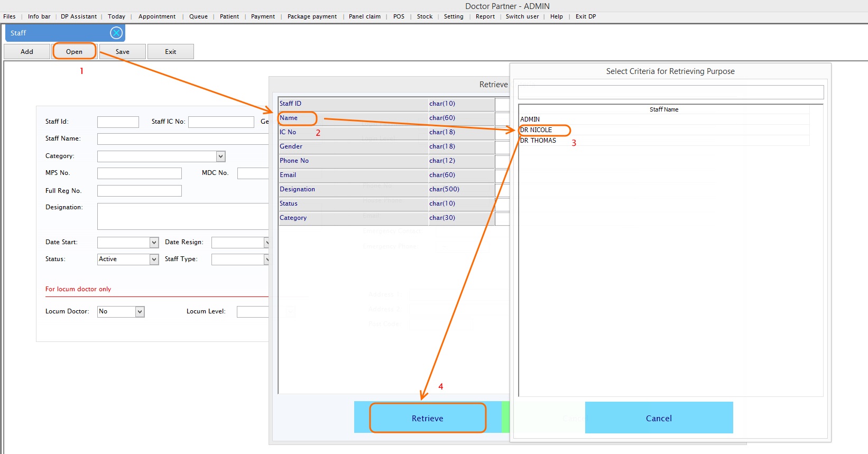
Task: Open the Appointment menu
Action: [157, 17]
